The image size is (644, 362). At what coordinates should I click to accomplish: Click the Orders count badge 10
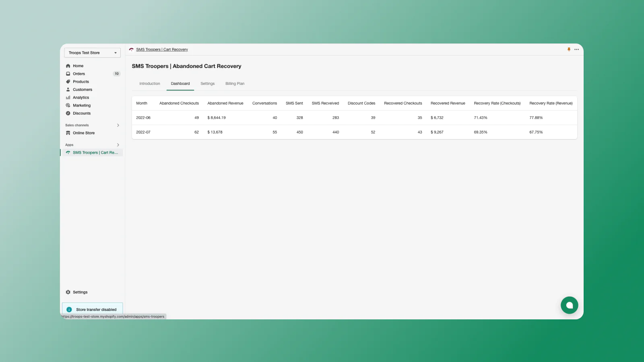pos(117,74)
